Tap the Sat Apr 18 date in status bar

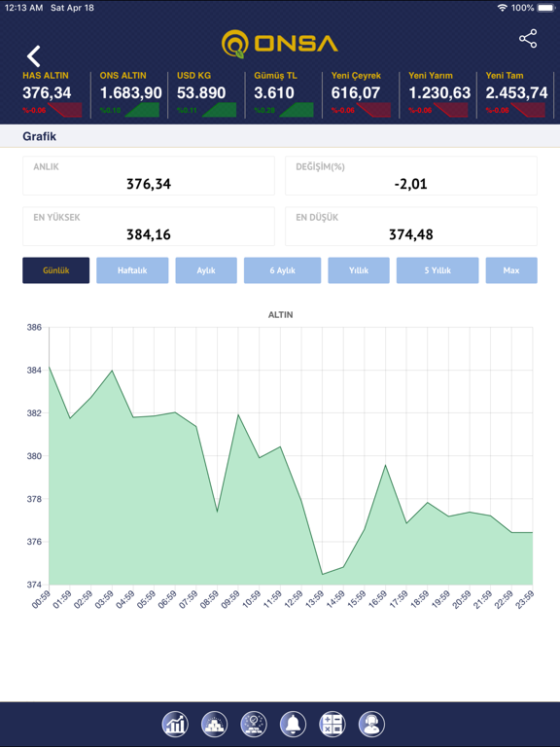coord(72,8)
